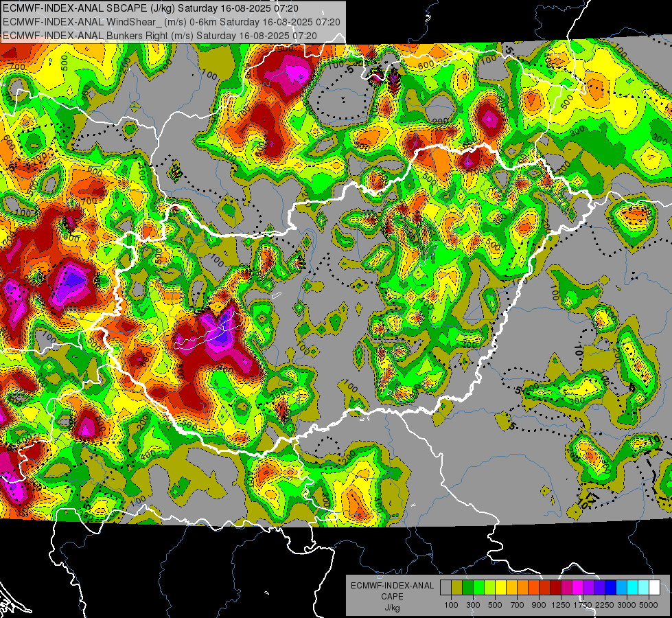Click the legend value 1750

click(x=583, y=605)
